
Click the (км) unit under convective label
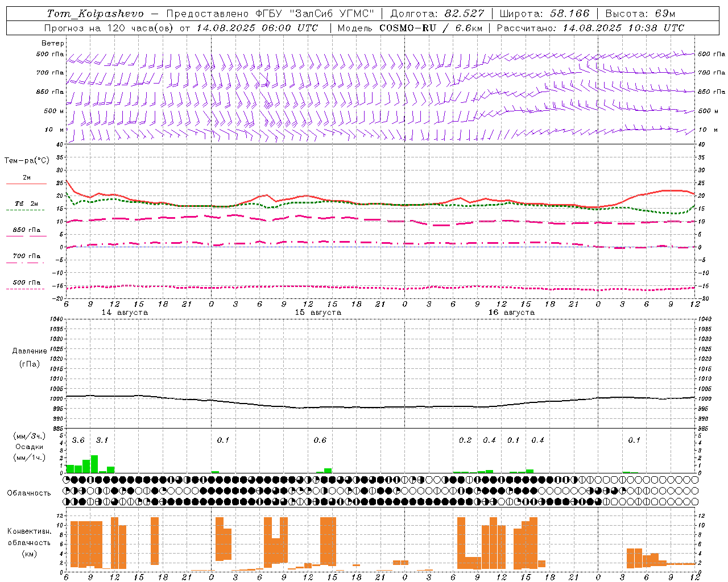[x=30, y=554]
